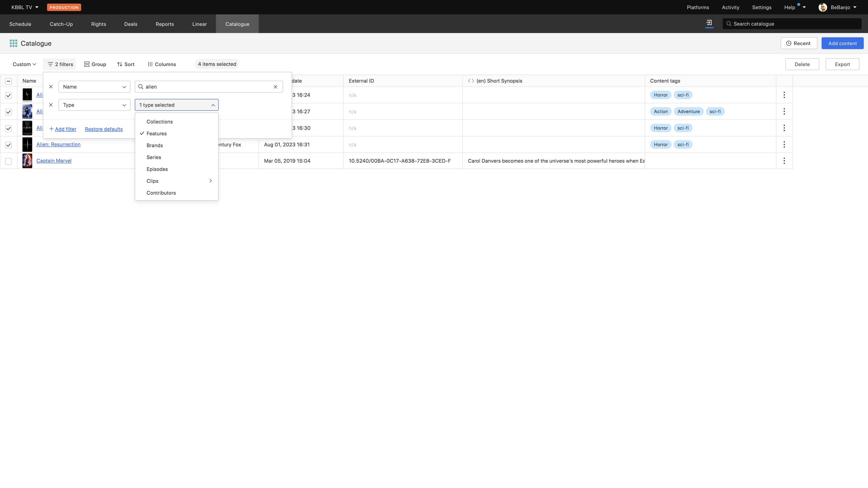Click the Restore defaults link
This screenshot has height=488, width=868.
click(103, 129)
